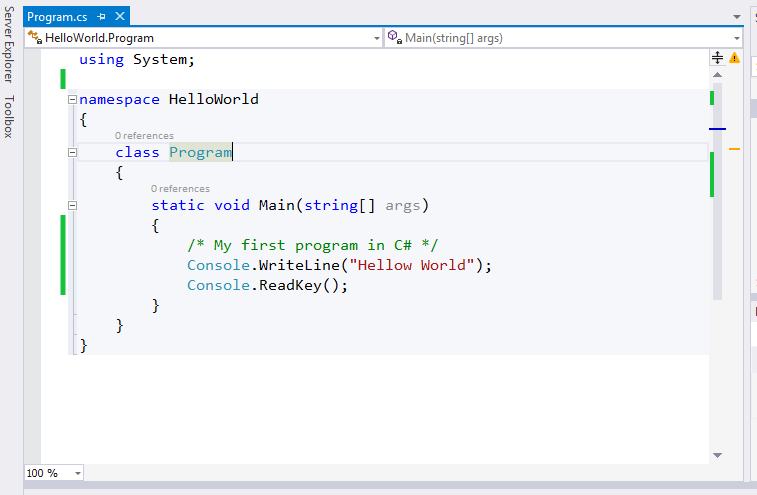Click WriteLine in the code
Viewport: 757px width, 495px height.
(299, 265)
